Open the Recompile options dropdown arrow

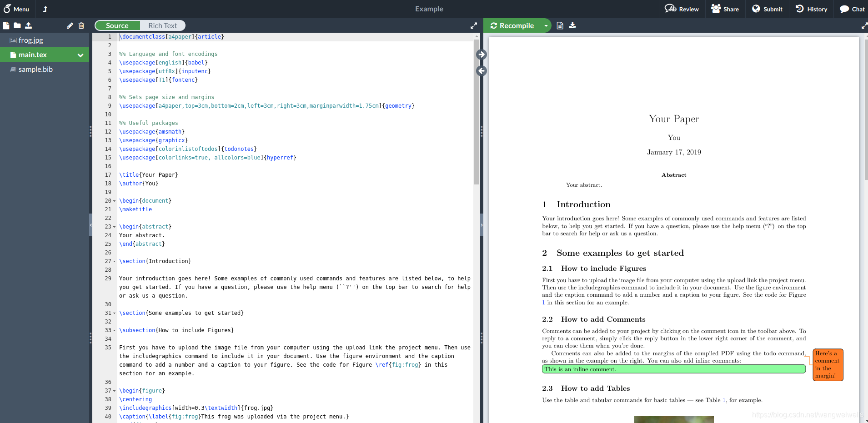click(x=546, y=25)
